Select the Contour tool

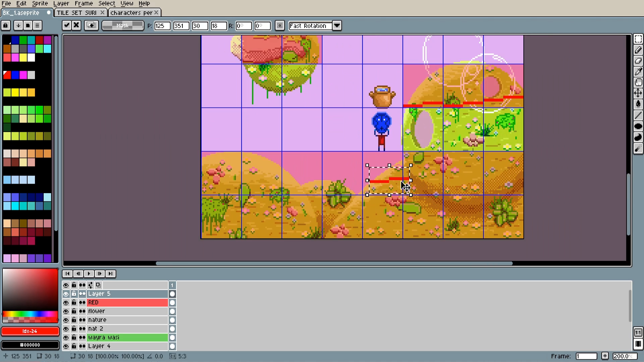coord(638,137)
